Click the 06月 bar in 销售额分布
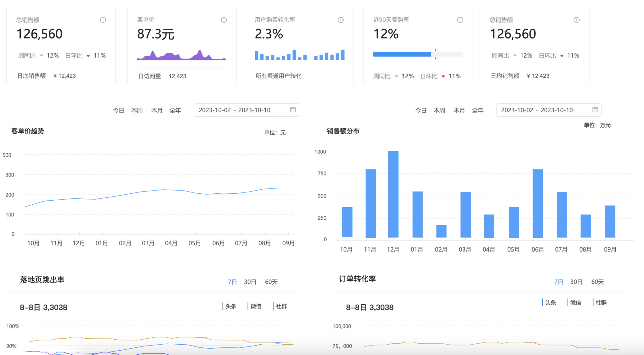 [538, 204]
